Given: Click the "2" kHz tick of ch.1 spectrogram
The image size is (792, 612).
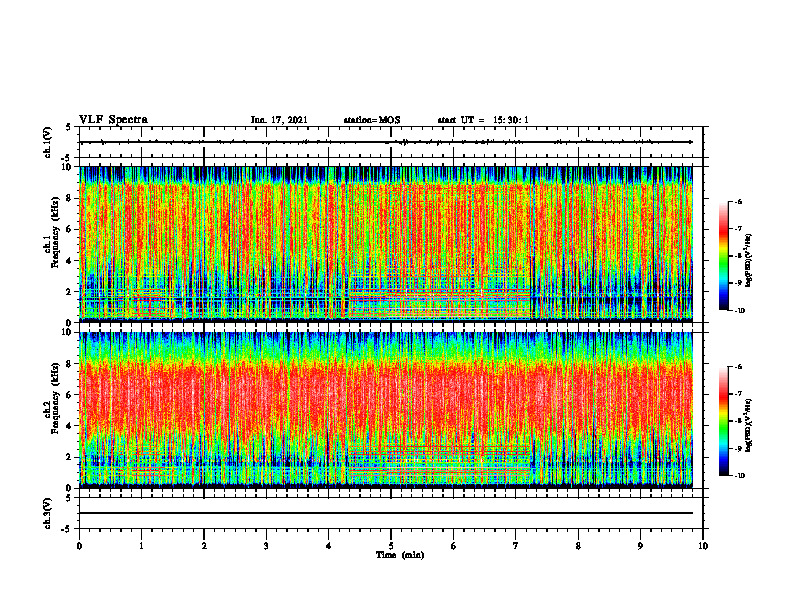Looking at the screenshot, I should [x=70, y=292].
